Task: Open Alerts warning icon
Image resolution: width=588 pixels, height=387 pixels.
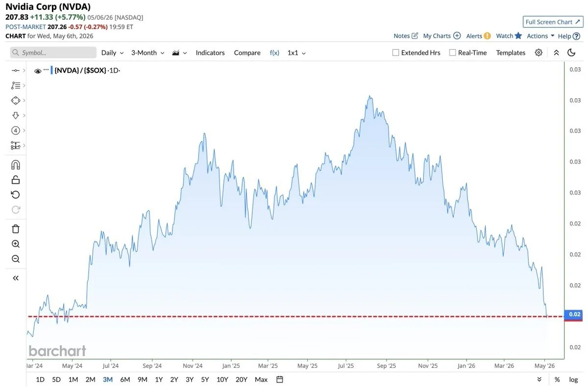Action: [487, 36]
